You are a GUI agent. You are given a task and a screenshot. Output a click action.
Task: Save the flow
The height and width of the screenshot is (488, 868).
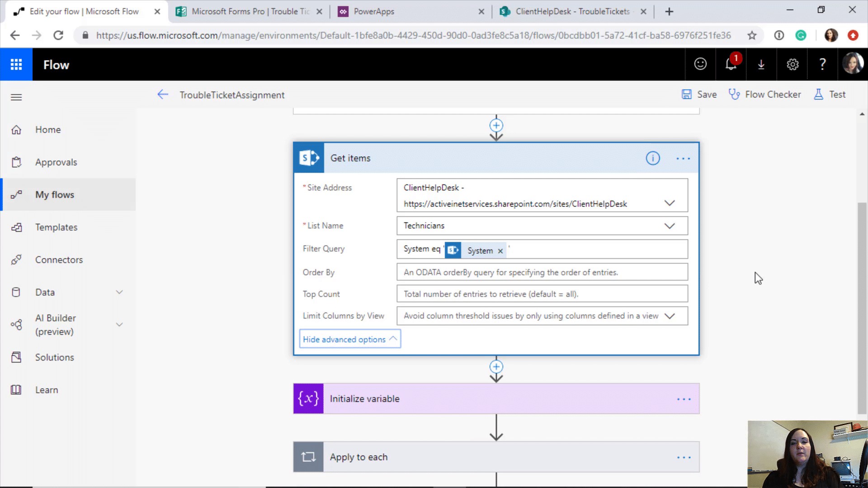point(699,94)
